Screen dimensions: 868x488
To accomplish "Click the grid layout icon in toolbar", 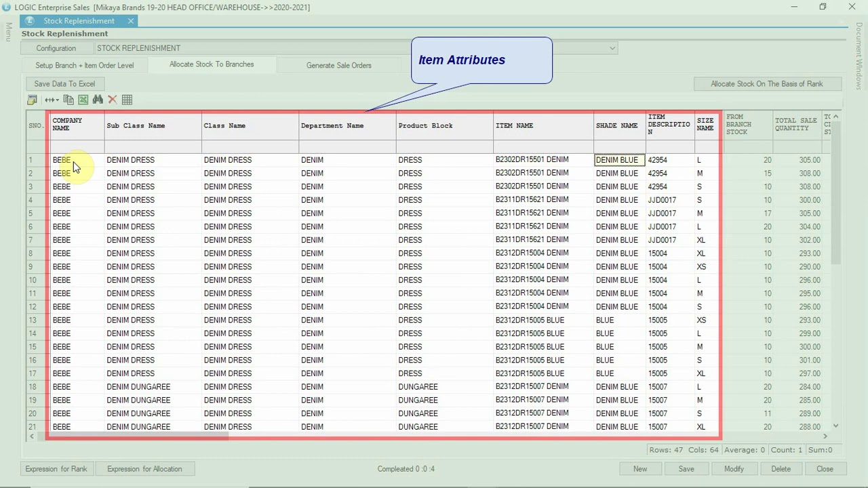I will click(32, 100).
